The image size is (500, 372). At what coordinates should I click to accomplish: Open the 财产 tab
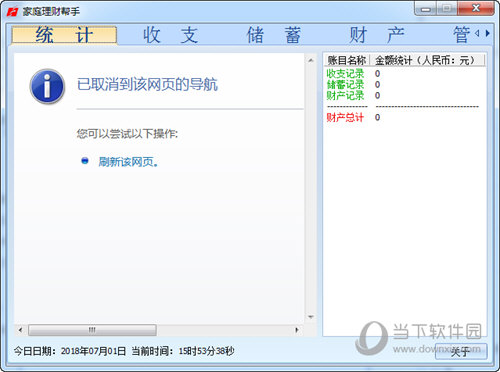coord(376,35)
